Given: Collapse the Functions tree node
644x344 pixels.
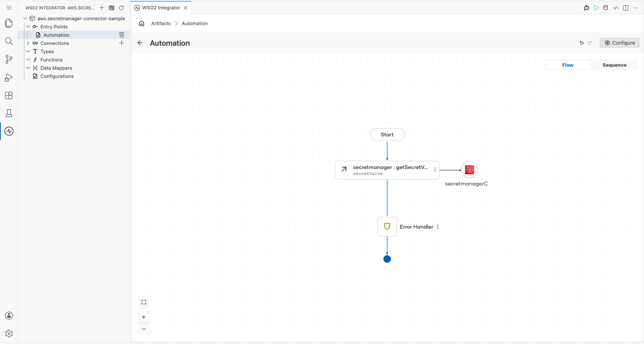Looking at the screenshot, I should tap(28, 60).
